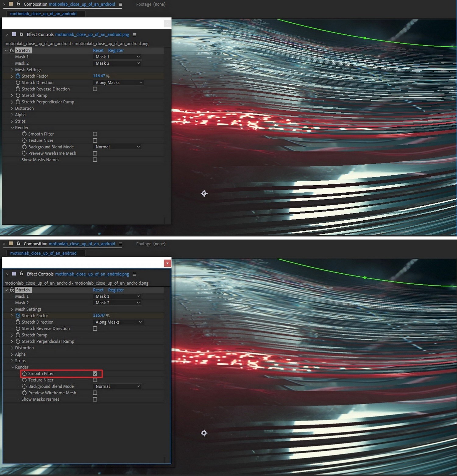Click Reset link in lower panel
This screenshot has height=476, width=457.
click(x=98, y=290)
